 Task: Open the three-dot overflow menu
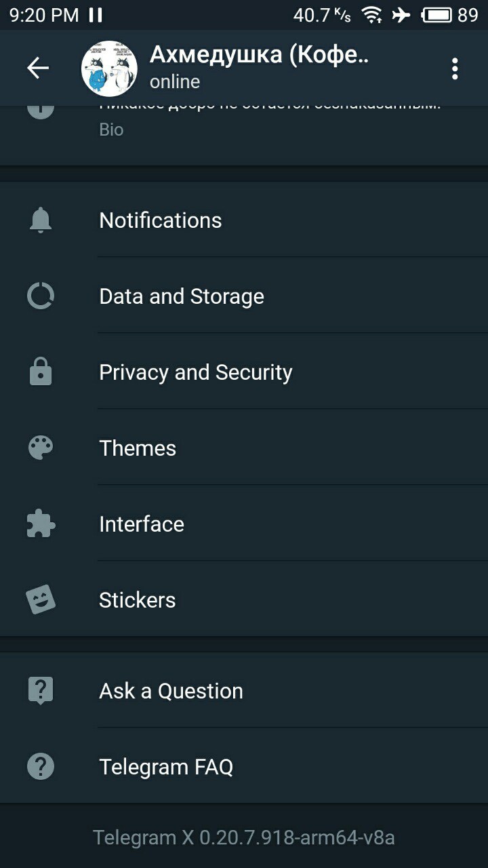(x=454, y=68)
